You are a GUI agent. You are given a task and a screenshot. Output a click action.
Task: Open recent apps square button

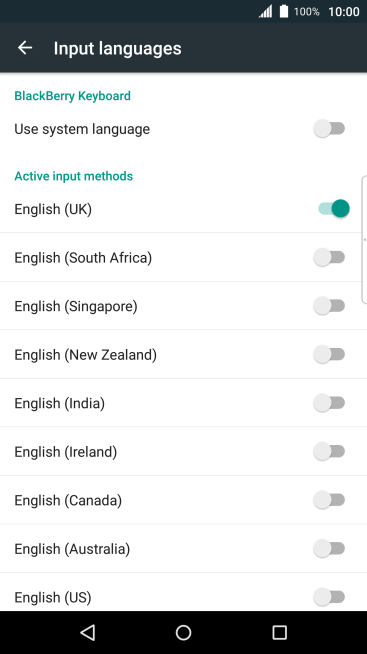(279, 632)
